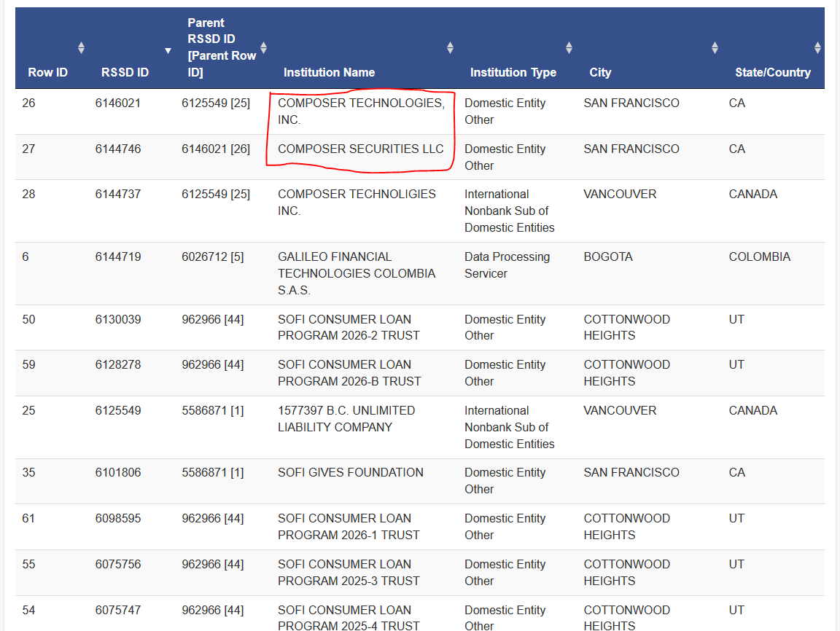Click parent ID 6146021 [26] cell
The width and height of the screenshot is (840, 631).
point(216,149)
